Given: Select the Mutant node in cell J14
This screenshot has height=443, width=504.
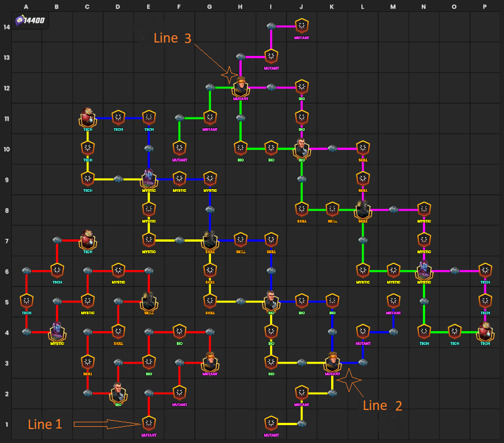Looking at the screenshot, I should click(x=302, y=26).
